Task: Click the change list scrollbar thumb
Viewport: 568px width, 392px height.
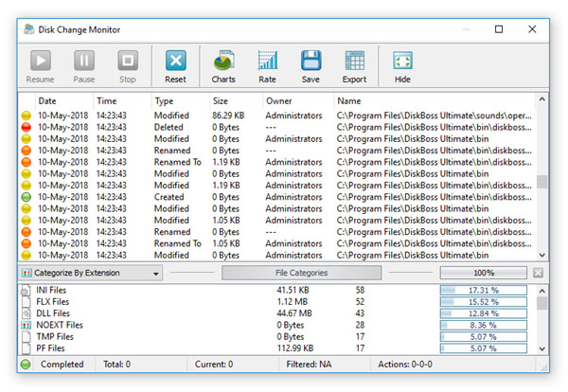Action: pyautogui.click(x=541, y=182)
